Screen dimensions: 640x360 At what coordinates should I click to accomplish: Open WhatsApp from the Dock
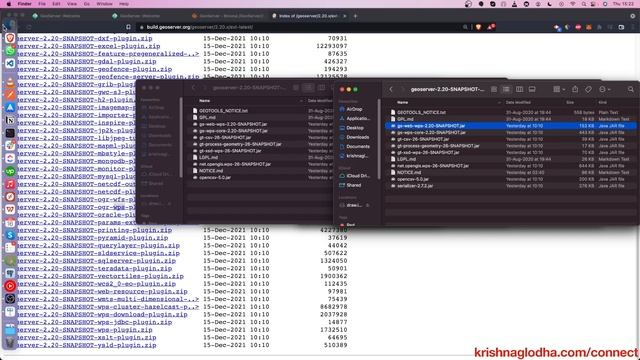pos(10,51)
